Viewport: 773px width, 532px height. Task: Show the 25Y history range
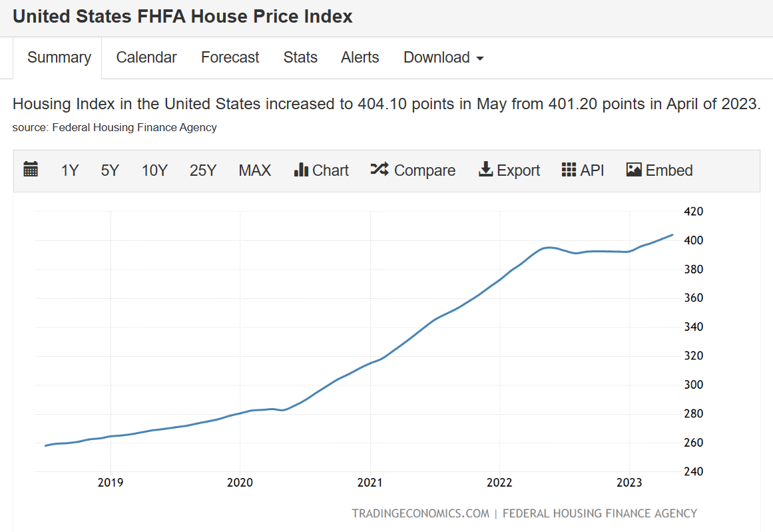click(203, 170)
